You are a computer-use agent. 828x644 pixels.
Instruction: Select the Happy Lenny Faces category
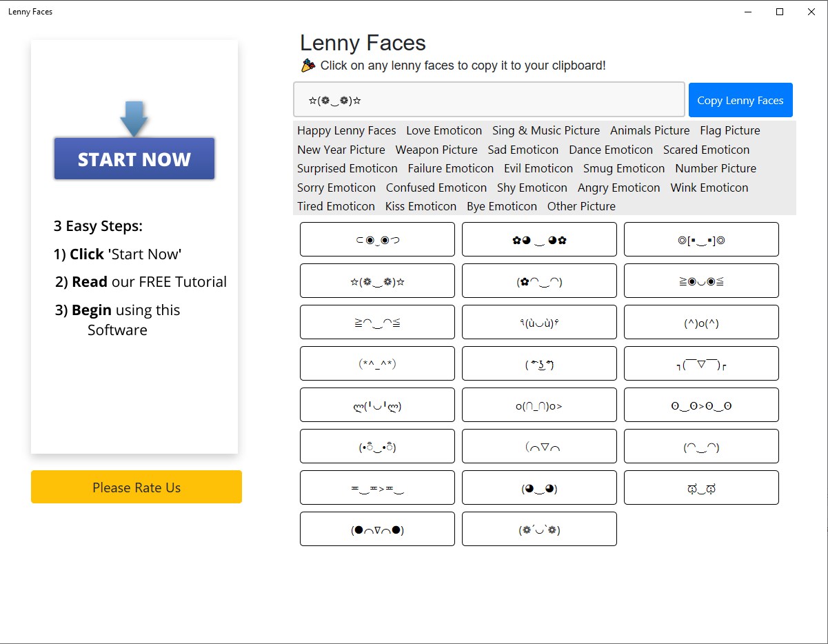click(x=346, y=130)
